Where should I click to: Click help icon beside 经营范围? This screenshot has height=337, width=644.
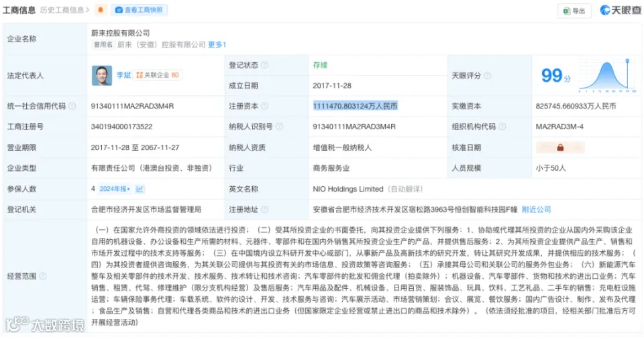point(43,276)
